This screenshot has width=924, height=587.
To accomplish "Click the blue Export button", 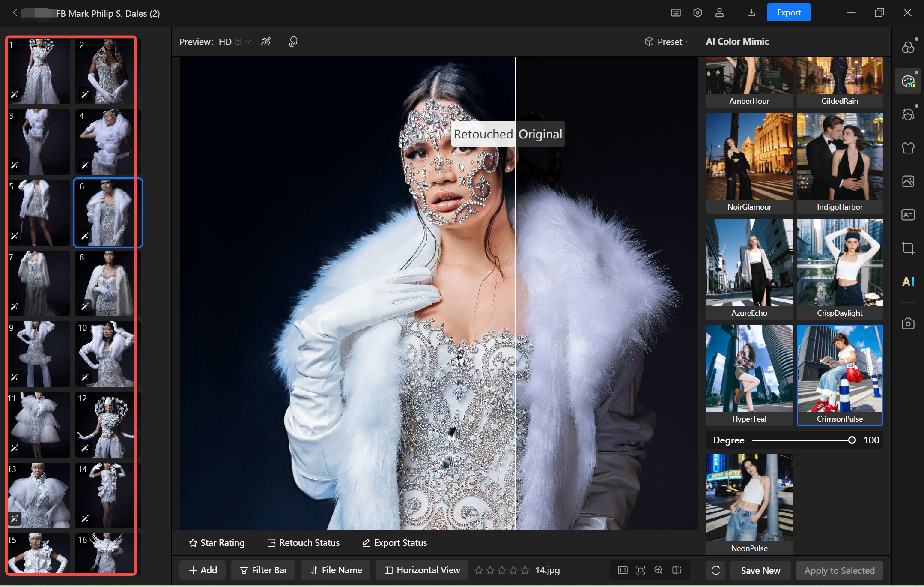I will tap(788, 13).
